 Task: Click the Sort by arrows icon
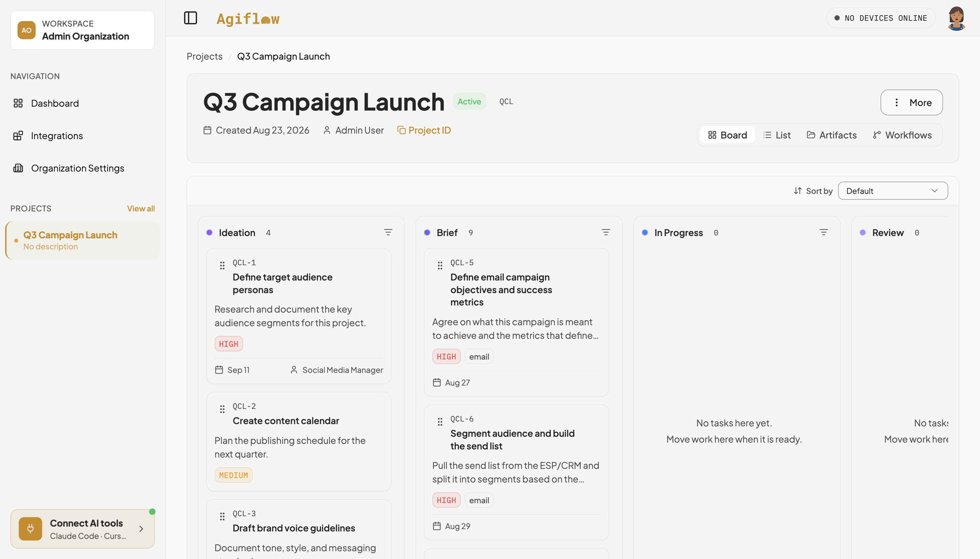pyautogui.click(x=798, y=191)
